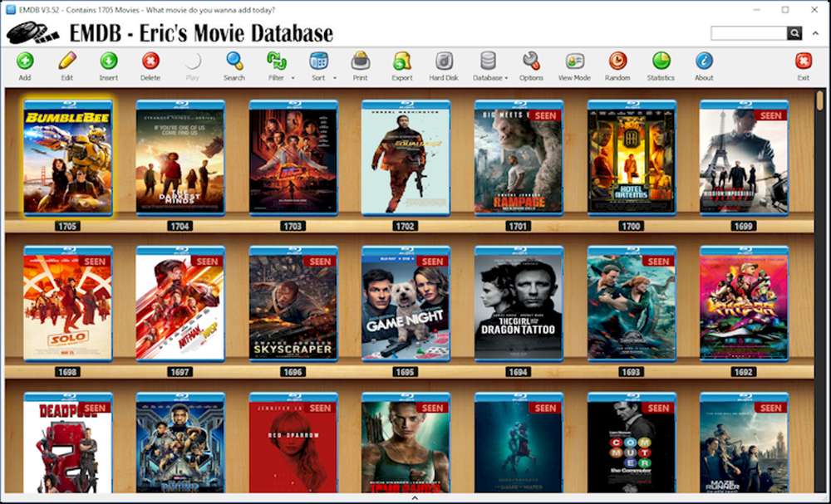Switch View Mode via its icon
Viewport: 831px width, 504px height.
click(x=574, y=61)
